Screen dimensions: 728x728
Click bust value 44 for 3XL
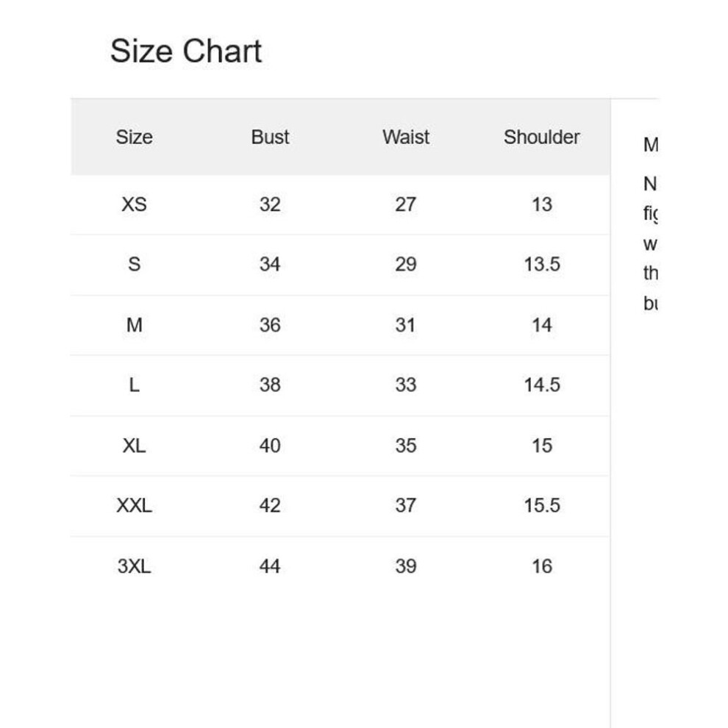pos(270,566)
